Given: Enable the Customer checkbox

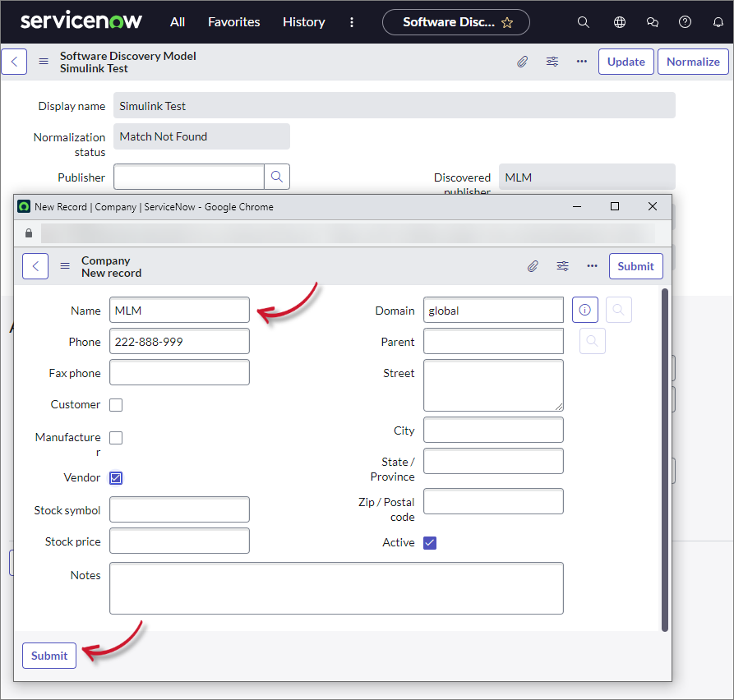Looking at the screenshot, I should click(x=116, y=404).
